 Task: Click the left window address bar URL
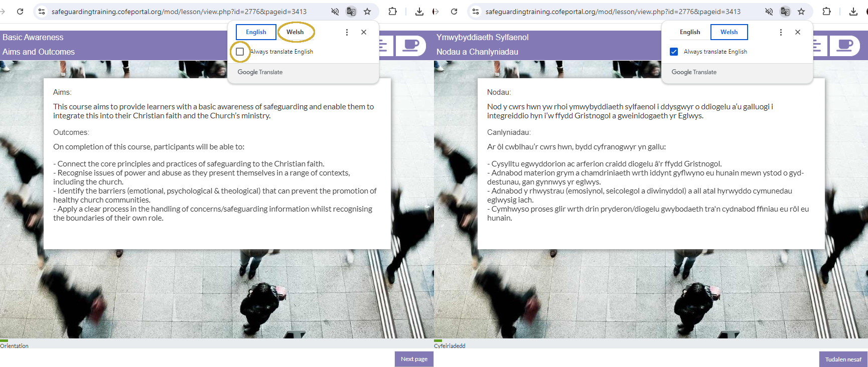[x=179, y=12]
